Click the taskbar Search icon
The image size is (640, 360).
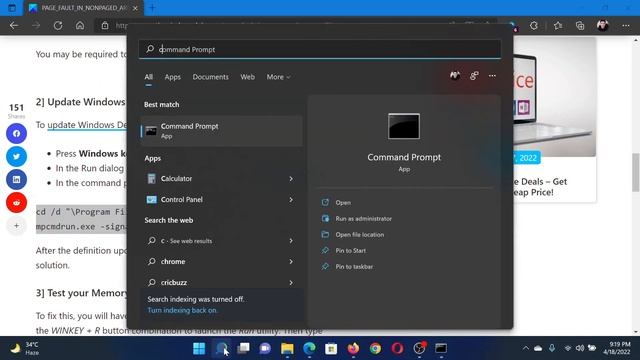[x=222, y=348]
